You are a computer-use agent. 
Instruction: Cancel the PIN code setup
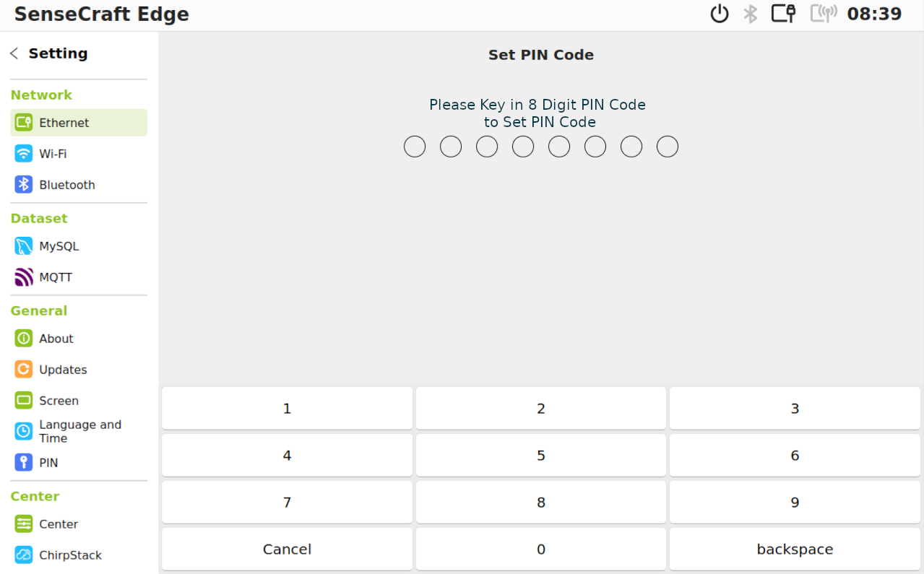tap(287, 549)
